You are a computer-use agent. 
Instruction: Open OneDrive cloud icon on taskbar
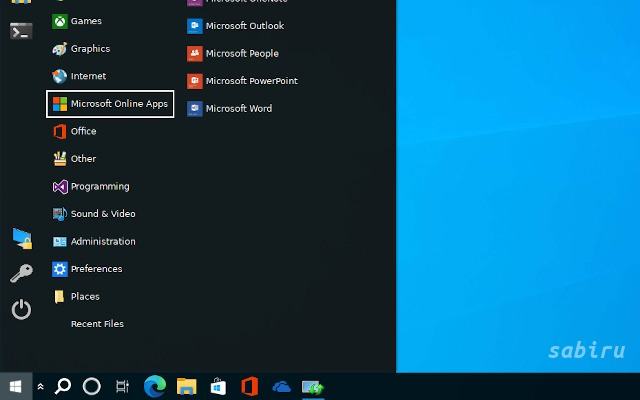point(281,387)
